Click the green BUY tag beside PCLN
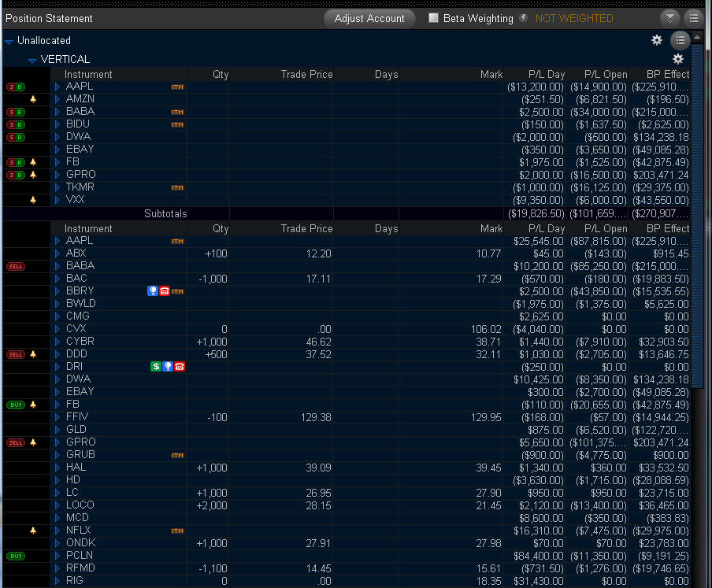 [16, 556]
